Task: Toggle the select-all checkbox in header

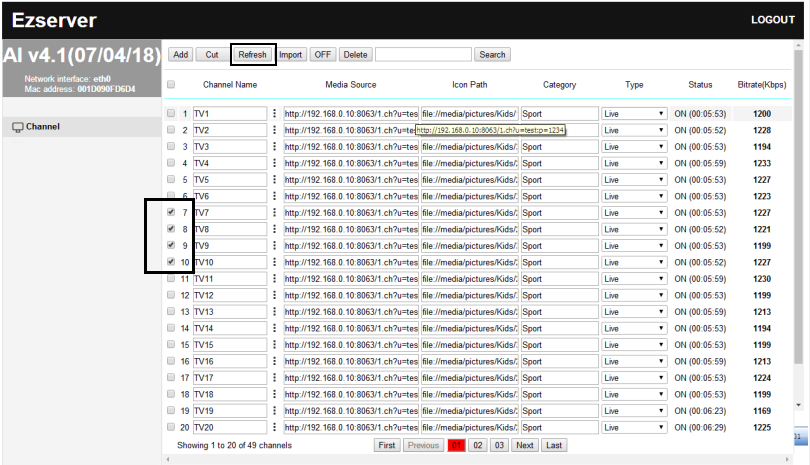Action: (x=171, y=85)
